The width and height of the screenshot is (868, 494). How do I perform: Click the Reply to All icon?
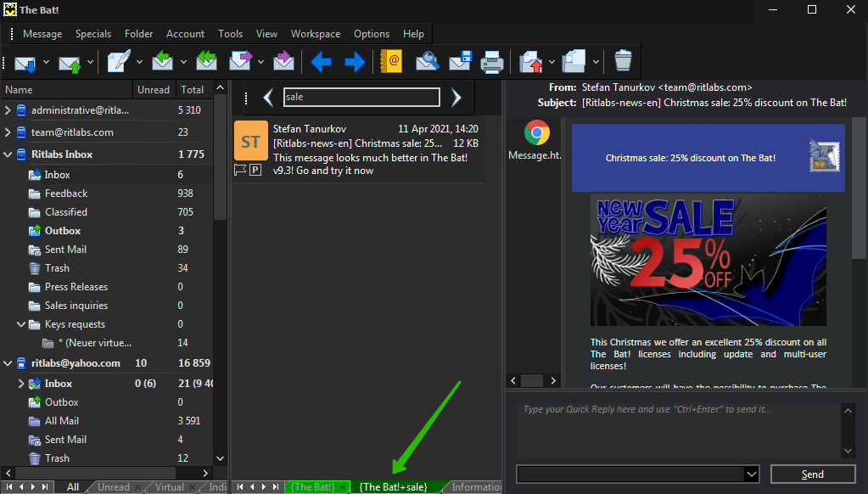click(206, 61)
